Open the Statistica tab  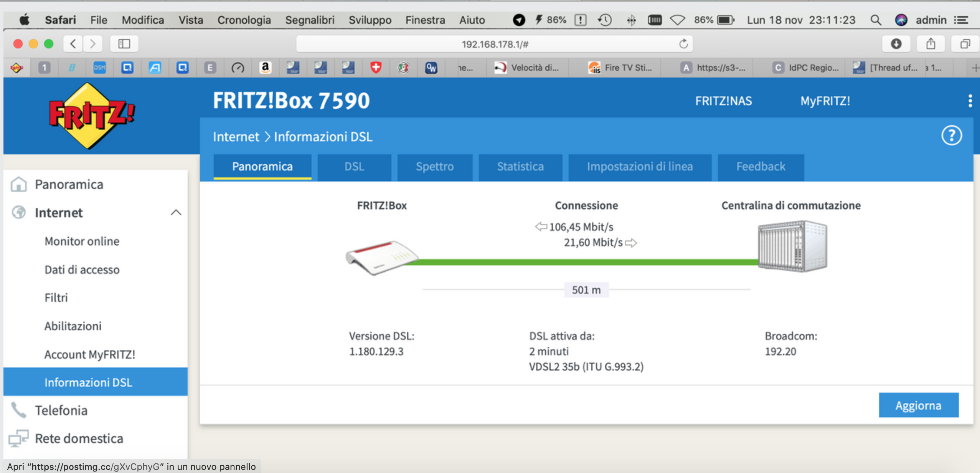tap(520, 167)
